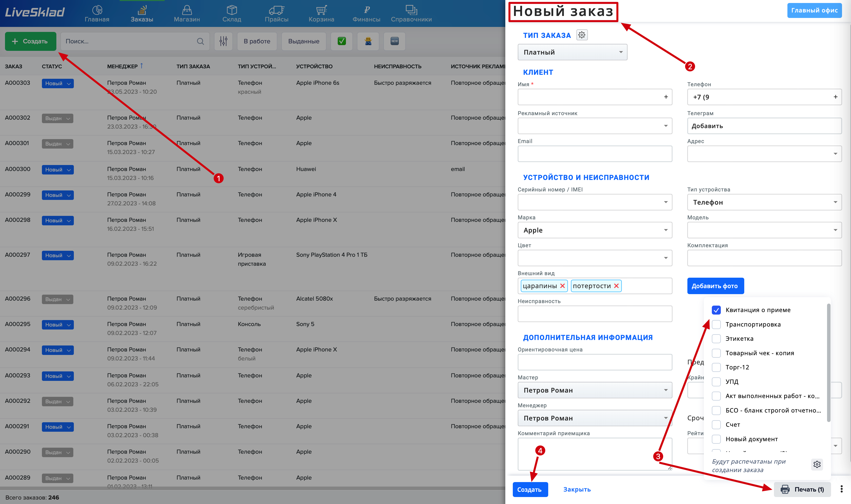Image resolution: width=851 pixels, height=504 pixels.
Task: Open status dropdown for order A000302
Action: pos(57,119)
